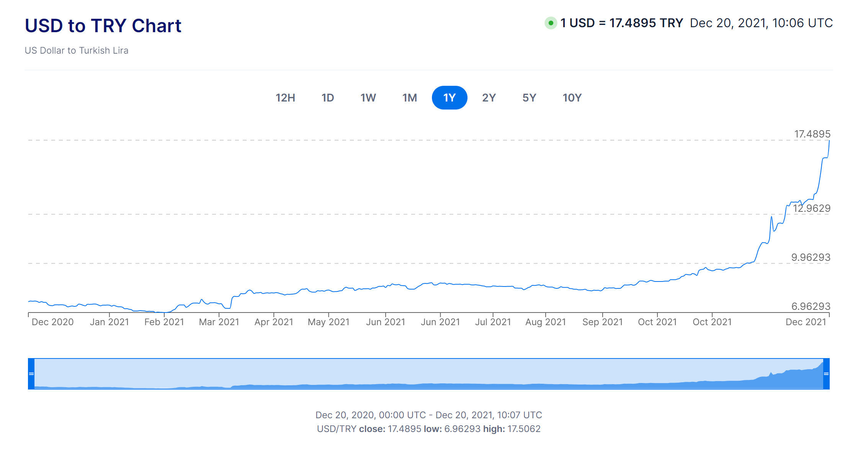Click the USD to TRY Chart heading
Image resolution: width=868 pixels, height=473 pixels.
pyautogui.click(x=103, y=26)
